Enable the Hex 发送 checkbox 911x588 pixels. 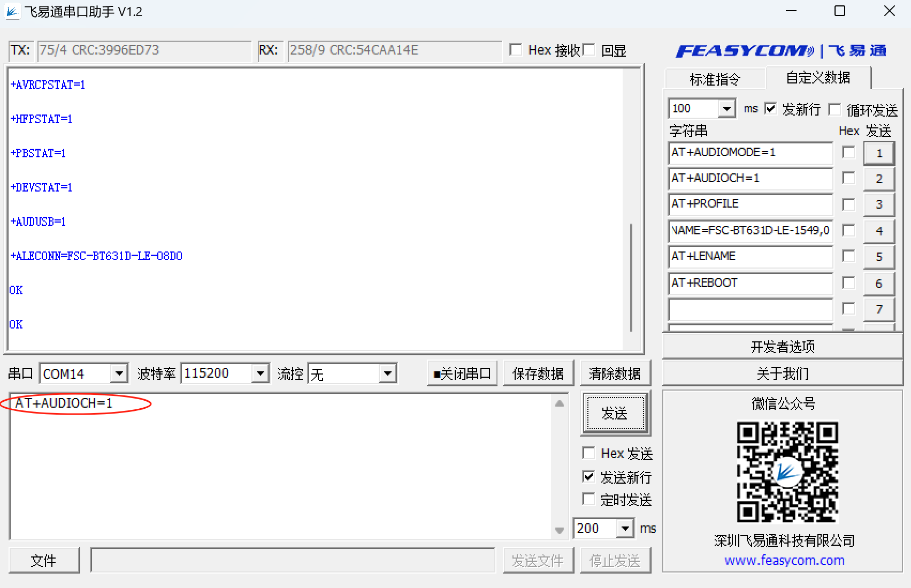coord(588,453)
